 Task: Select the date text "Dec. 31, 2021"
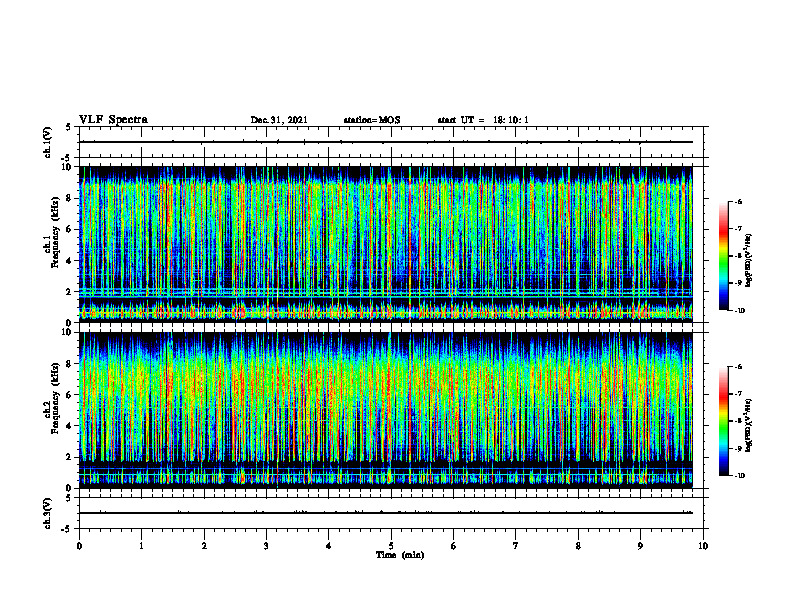click(x=279, y=120)
